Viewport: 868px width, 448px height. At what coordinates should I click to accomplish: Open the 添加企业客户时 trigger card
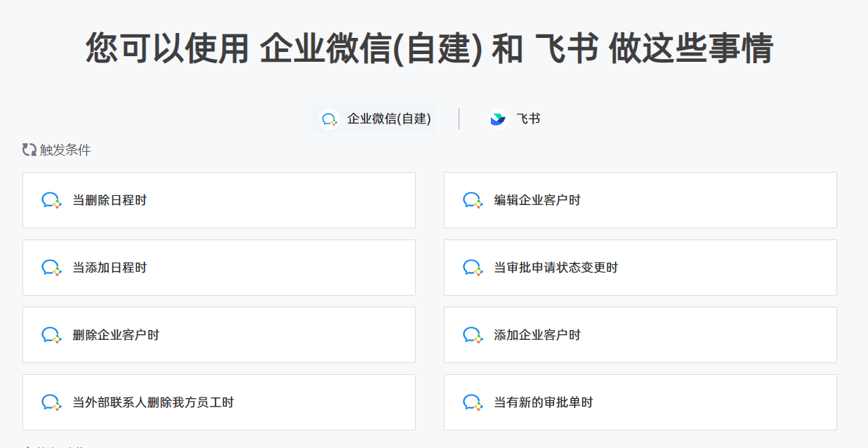click(x=640, y=335)
